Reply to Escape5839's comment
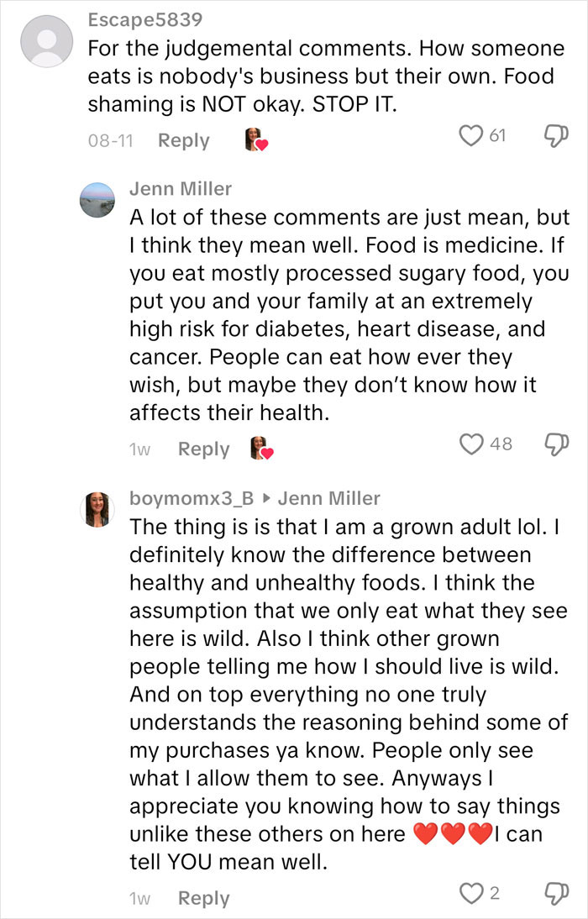The image size is (588, 919). [184, 140]
